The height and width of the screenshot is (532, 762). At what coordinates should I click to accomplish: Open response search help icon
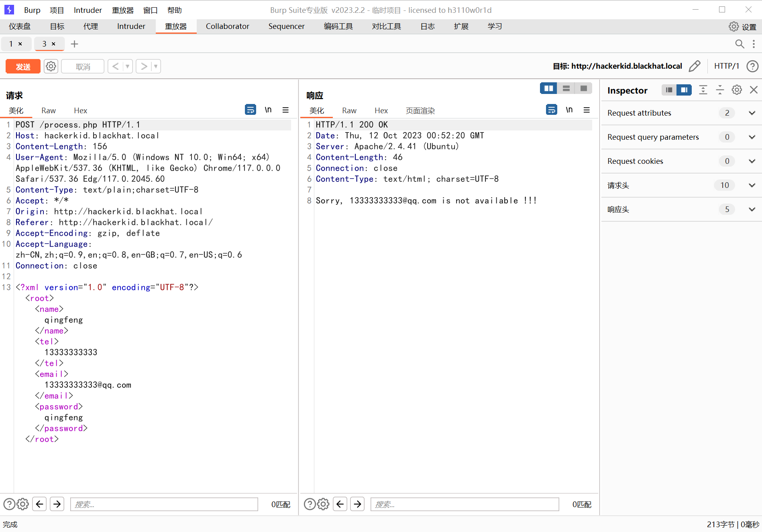(x=310, y=504)
